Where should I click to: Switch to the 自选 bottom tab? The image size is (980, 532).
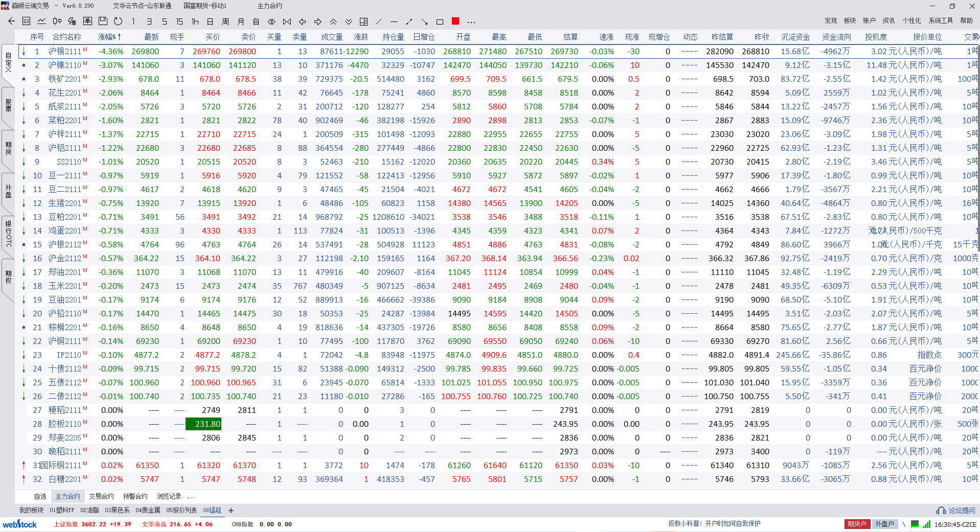[x=40, y=496]
